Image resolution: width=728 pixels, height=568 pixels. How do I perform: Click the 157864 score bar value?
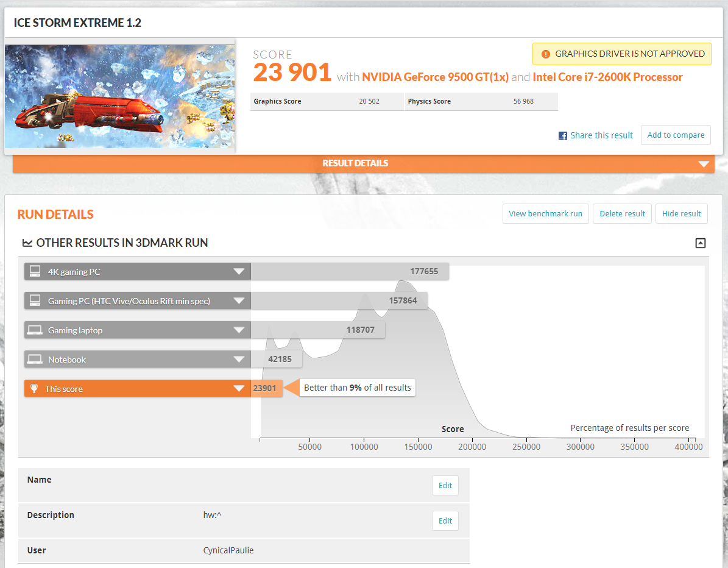(403, 300)
